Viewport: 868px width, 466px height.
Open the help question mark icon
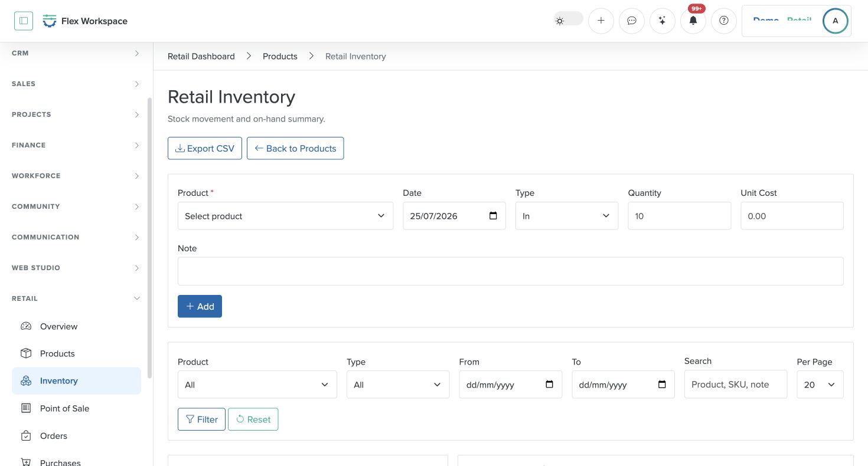click(x=724, y=21)
